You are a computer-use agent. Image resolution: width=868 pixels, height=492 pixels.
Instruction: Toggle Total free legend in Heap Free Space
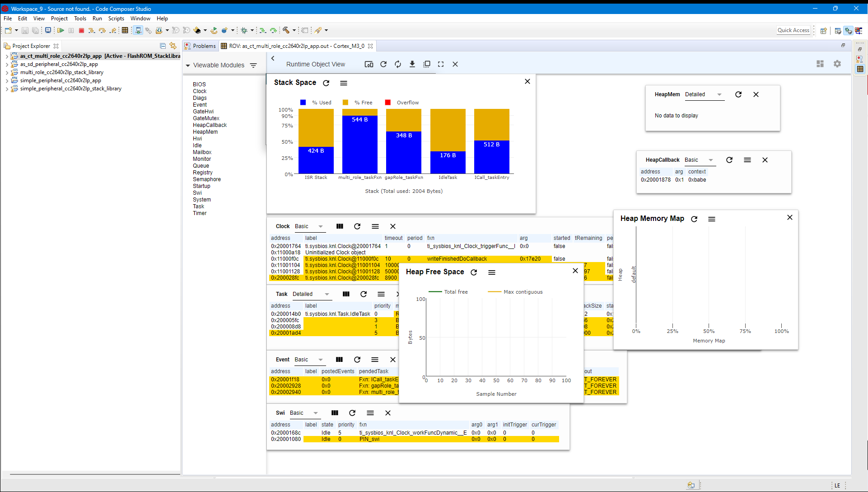point(448,292)
